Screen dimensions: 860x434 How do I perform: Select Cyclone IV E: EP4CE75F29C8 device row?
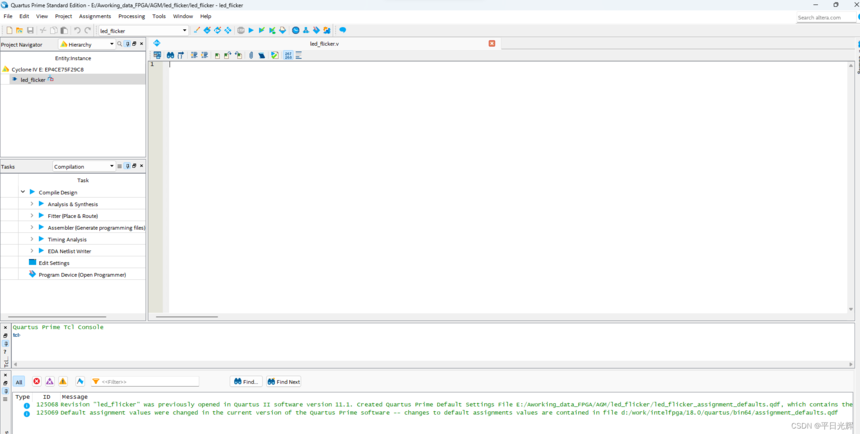(48, 70)
